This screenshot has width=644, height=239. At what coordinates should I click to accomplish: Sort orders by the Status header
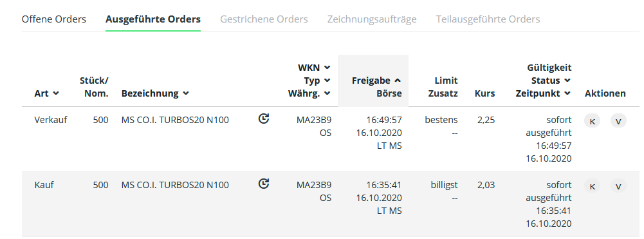pos(551,81)
